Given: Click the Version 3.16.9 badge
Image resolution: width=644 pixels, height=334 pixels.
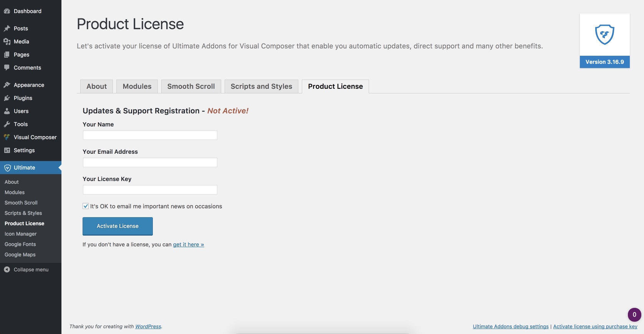Looking at the screenshot, I should pos(604,62).
